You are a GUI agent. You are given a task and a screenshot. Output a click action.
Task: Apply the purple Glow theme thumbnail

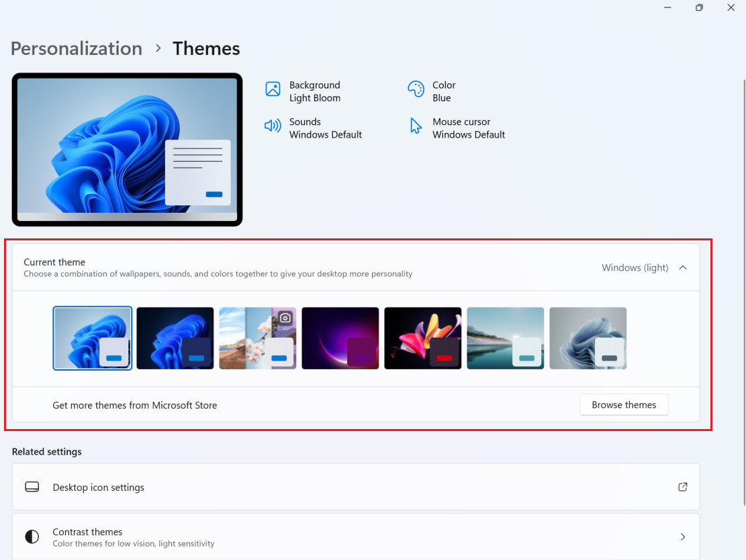pyautogui.click(x=340, y=338)
